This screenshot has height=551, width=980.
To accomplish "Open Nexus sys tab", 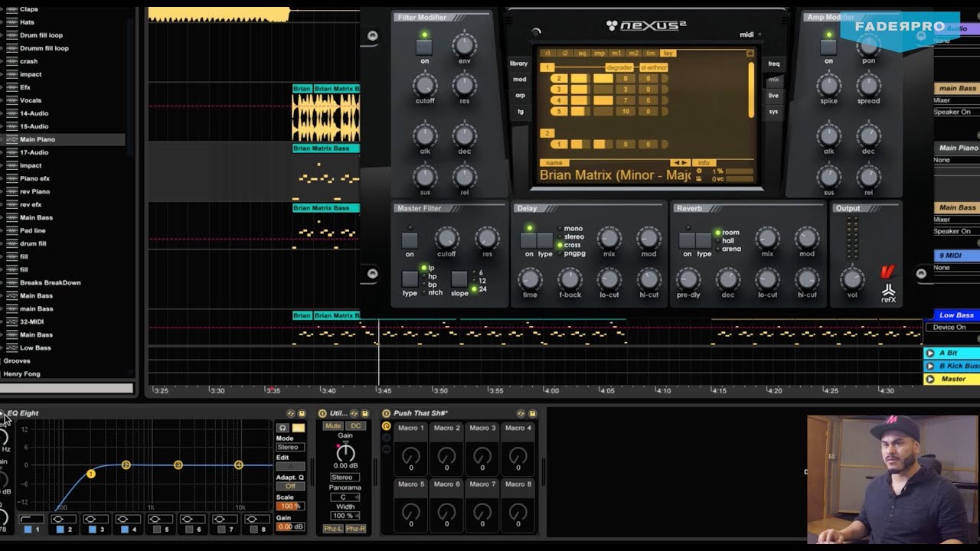I will (773, 112).
